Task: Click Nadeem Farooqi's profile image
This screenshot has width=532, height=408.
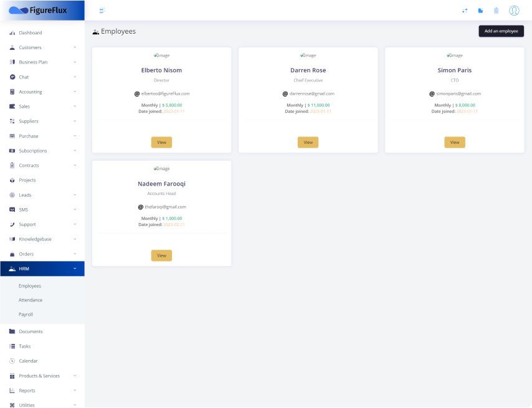Action: click(x=161, y=169)
